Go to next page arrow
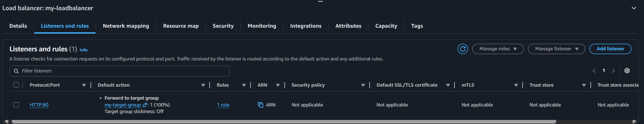 click(x=613, y=71)
